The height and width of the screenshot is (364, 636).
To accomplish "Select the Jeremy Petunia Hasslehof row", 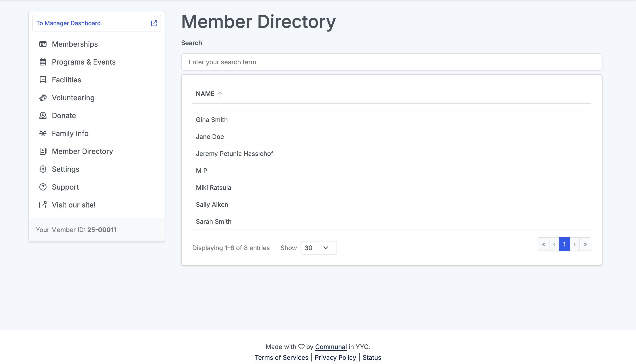I will [234, 154].
